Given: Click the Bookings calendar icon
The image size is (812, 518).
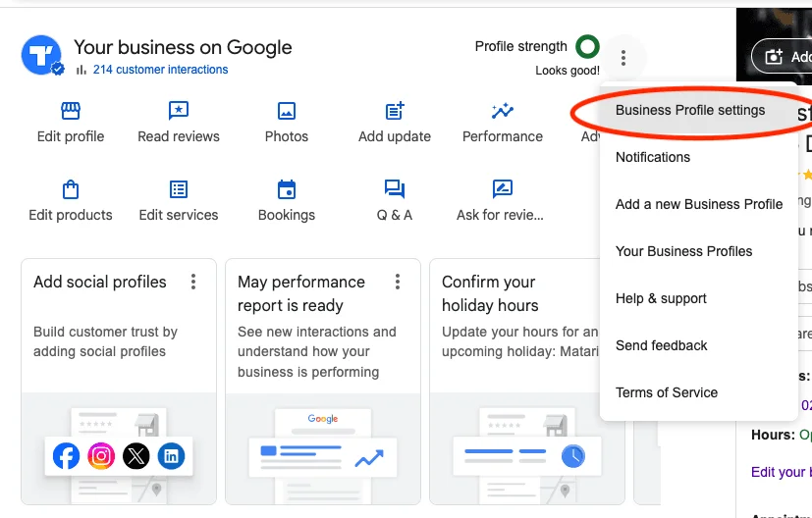Looking at the screenshot, I should [x=287, y=189].
